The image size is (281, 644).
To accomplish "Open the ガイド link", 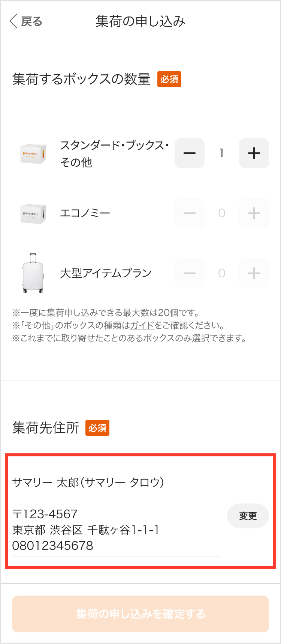I will pyautogui.click(x=142, y=325).
